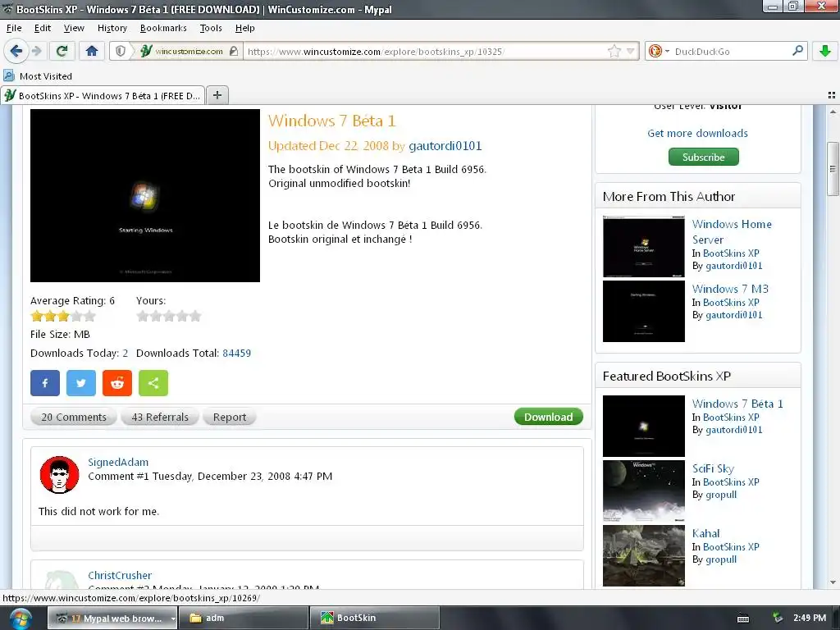Show the all-tabs list icon

832,95
